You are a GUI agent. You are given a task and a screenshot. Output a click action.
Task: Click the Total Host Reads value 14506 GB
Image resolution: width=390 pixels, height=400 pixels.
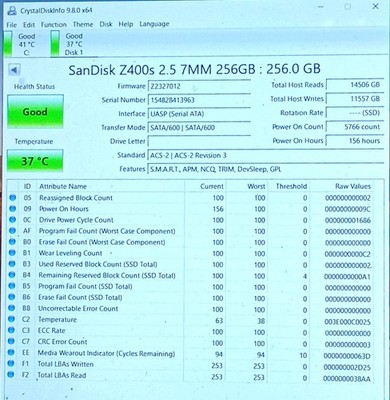click(x=355, y=85)
